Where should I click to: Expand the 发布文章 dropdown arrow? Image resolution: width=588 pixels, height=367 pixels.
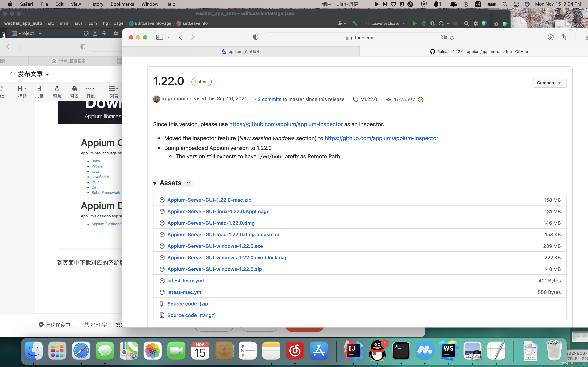(48, 74)
